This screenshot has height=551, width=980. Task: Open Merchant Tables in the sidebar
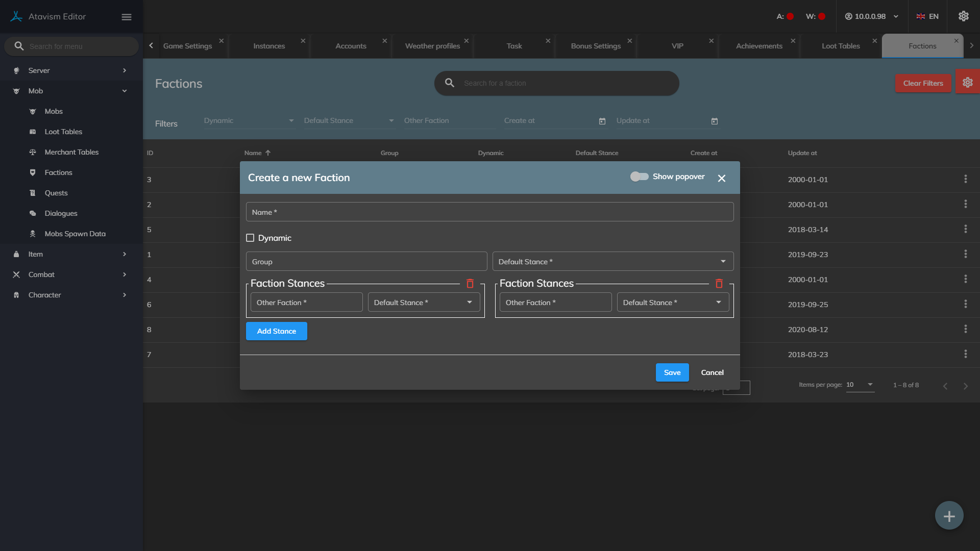click(71, 152)
